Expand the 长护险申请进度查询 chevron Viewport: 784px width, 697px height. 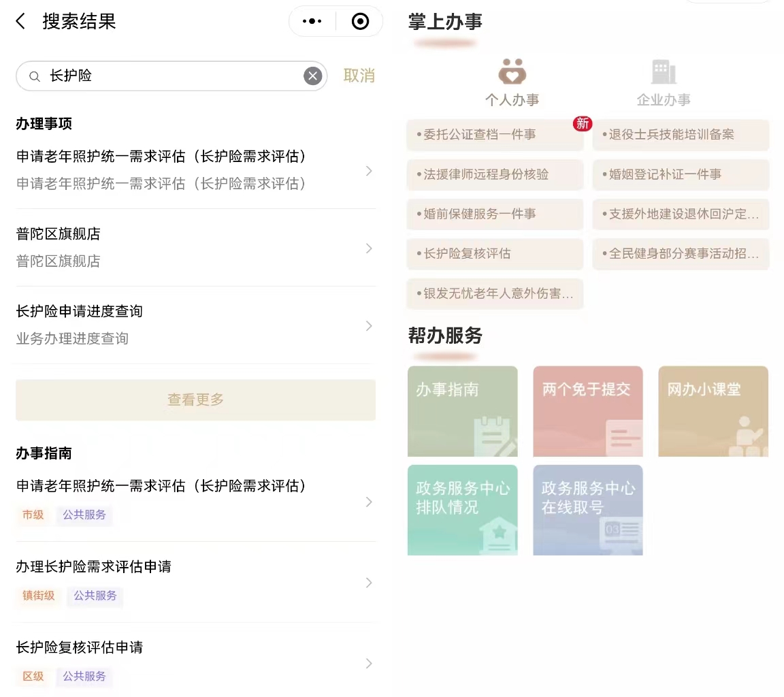(x=369, y=326)
